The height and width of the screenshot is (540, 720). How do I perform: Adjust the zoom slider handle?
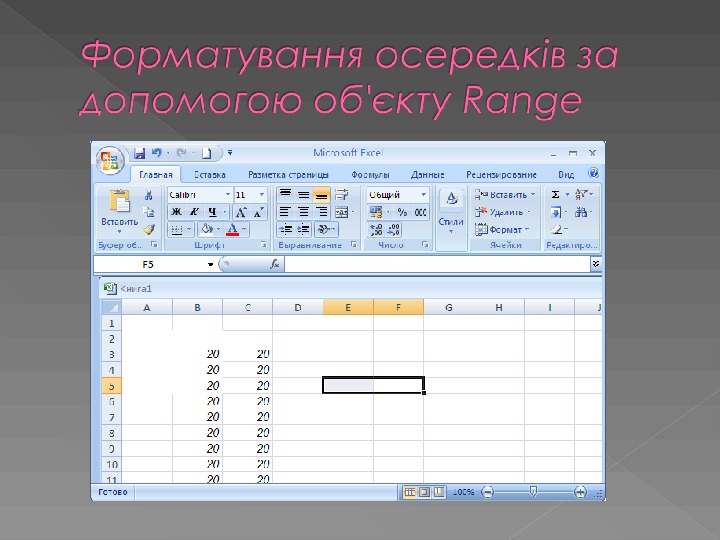533,492
